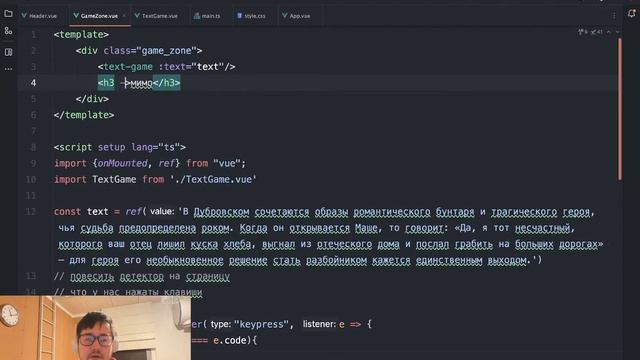The width and height of the screenshot is (640, 360).
Task: Close the GameZone.vue tab
Action: tap(124, 16)
